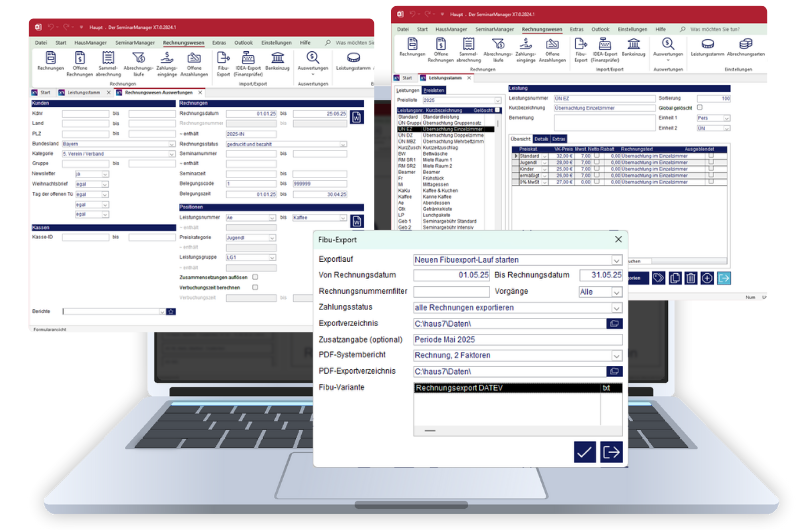Expand the Zahlungsstatus dropdown
This screenshot has width=812, height=530.
click(x=616, y=307)
